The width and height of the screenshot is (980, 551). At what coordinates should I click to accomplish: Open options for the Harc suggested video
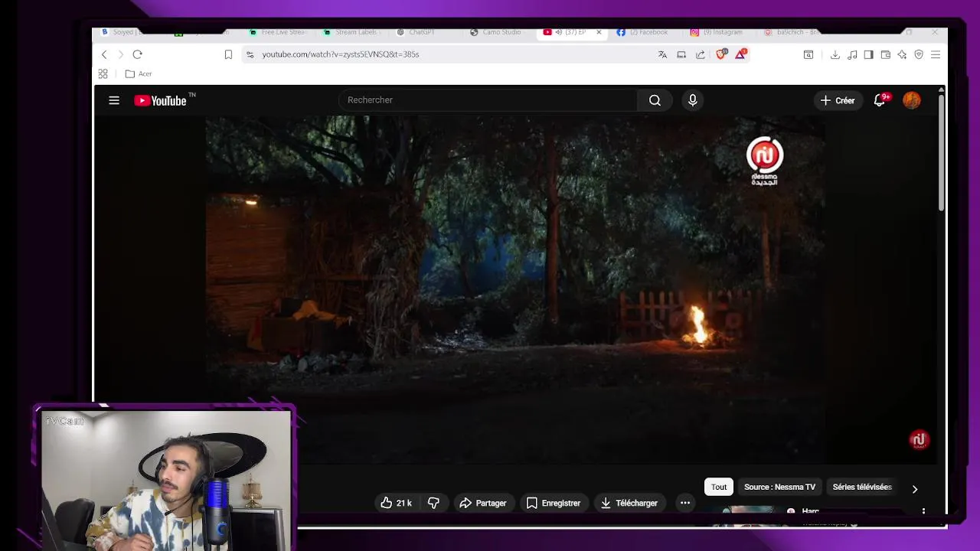coord(923,510)
